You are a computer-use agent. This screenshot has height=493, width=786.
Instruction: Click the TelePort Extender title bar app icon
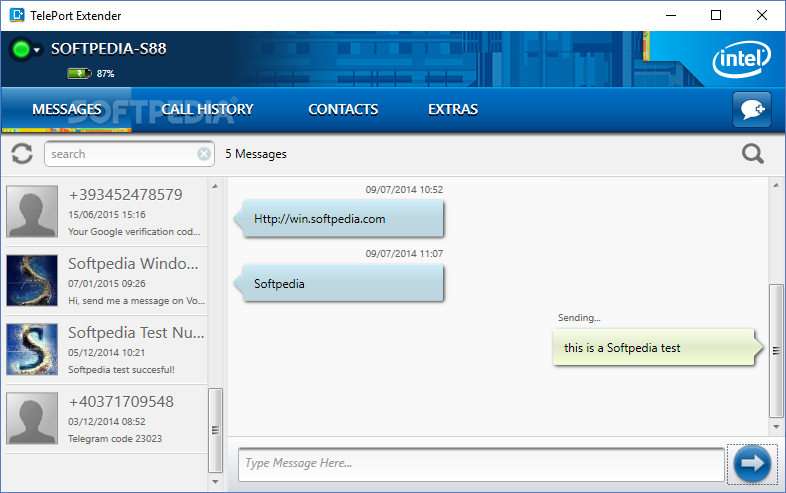17,15
